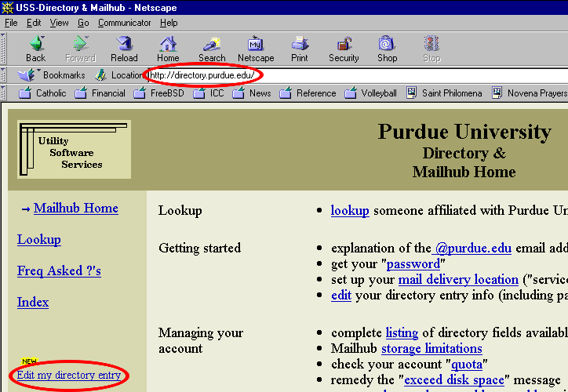Open the storage limitations link

pyautogui.click(x=431, y=348)
